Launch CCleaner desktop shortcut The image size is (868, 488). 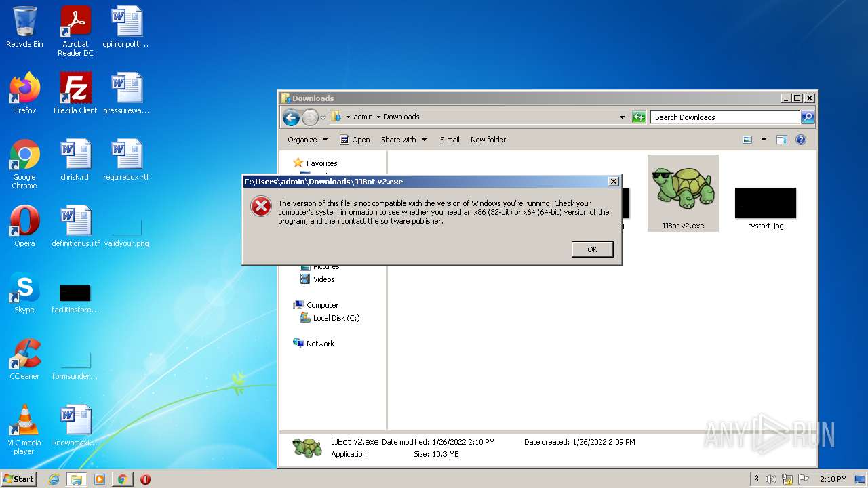click(24, 359)
